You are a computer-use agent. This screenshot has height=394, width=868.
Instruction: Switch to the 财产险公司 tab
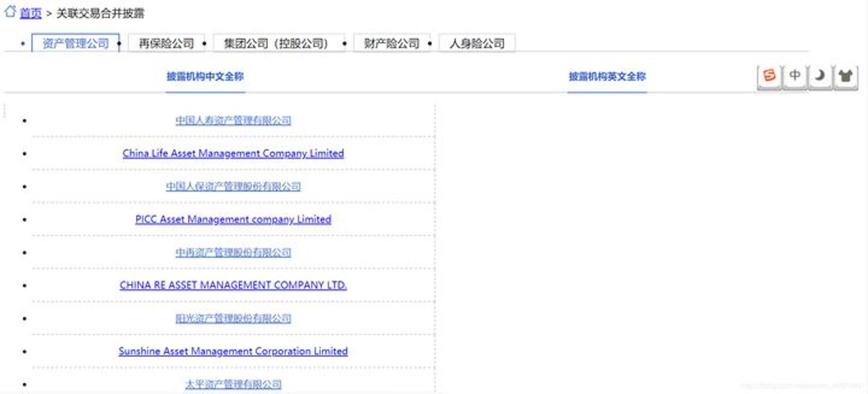pos(391,43)
